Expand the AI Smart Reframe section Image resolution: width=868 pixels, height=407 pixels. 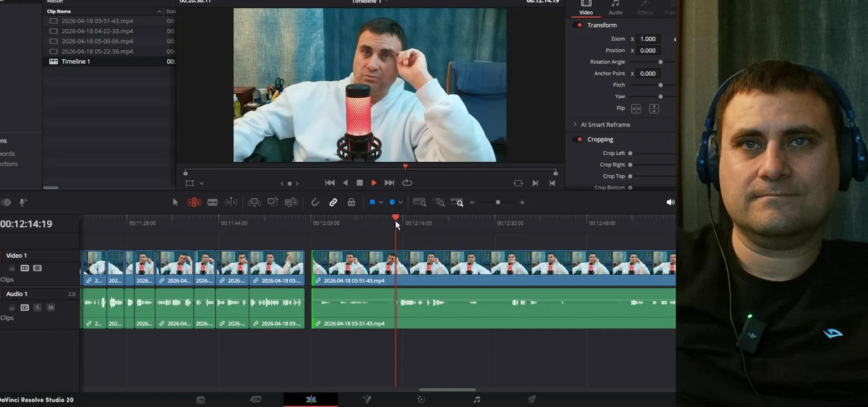click(575, 124)
